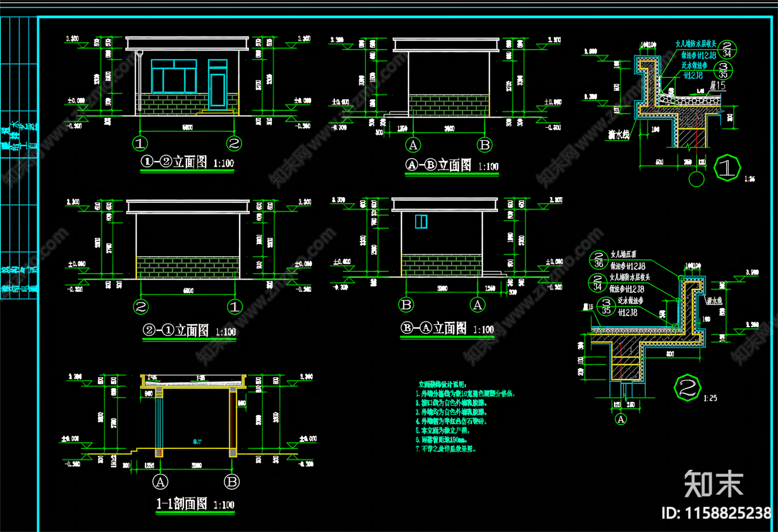Click the 3/35 reference circle in detail 2

(606, 306)
